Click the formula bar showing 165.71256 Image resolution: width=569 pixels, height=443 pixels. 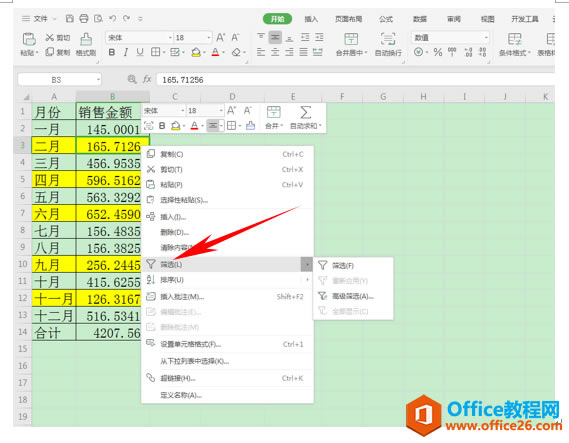pyautogui.click(x=355, y=80)
